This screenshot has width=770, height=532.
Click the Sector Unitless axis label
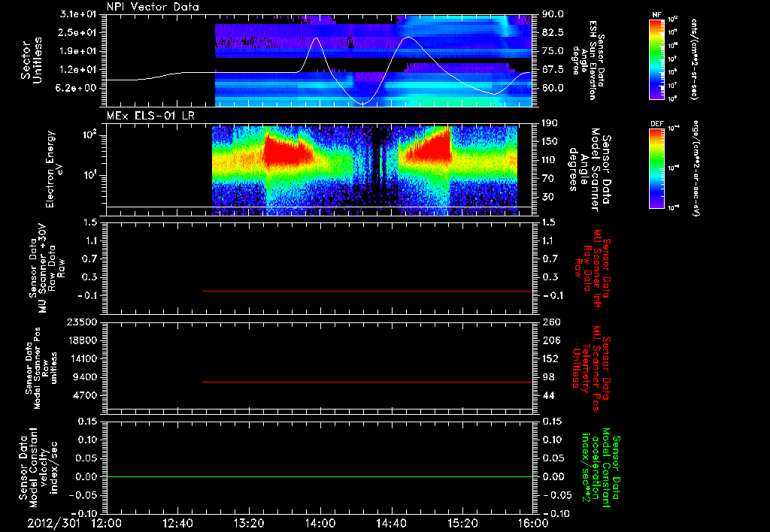[31, 60]
